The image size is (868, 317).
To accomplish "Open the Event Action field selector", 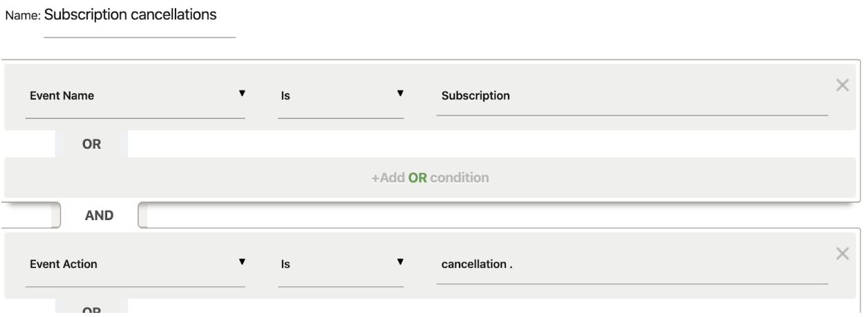I will pyautogui.click(x=135, y=264).
